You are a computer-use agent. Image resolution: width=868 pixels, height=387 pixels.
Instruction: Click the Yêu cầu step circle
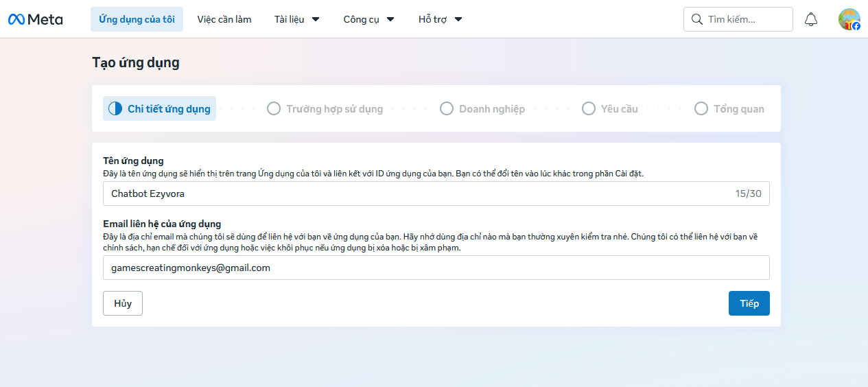(588, 108)
